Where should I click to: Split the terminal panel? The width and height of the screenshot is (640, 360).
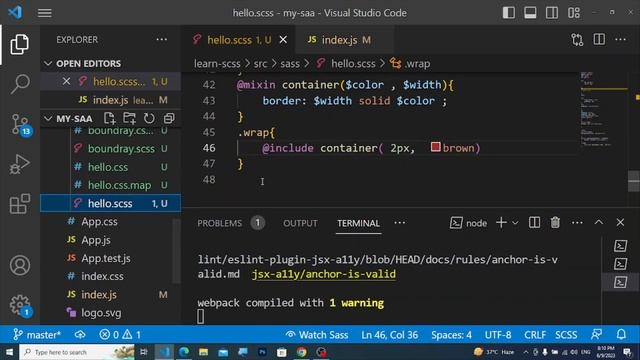pos(534,222)
